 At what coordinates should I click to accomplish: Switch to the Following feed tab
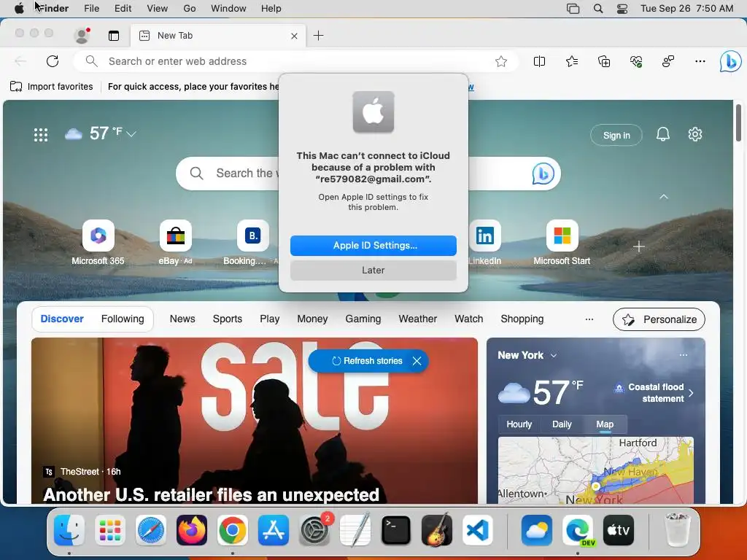pyautogui.click(x=123, y=319)
